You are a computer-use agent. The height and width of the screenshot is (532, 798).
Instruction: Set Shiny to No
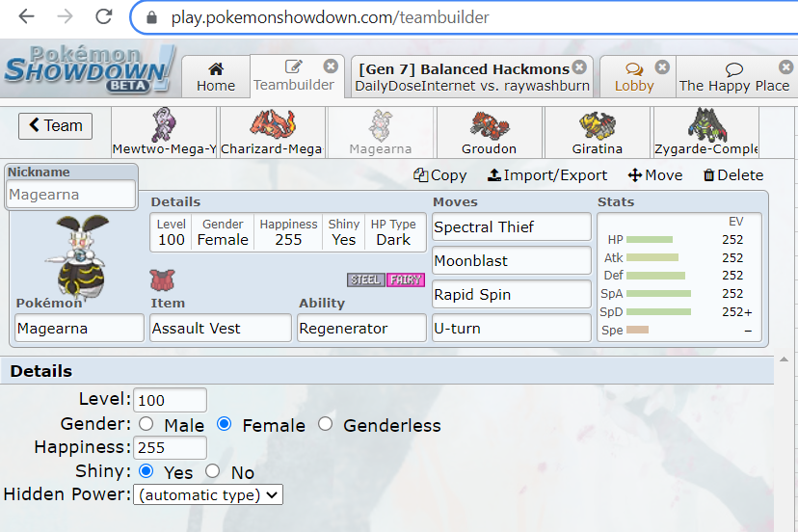tap(213, 472)
